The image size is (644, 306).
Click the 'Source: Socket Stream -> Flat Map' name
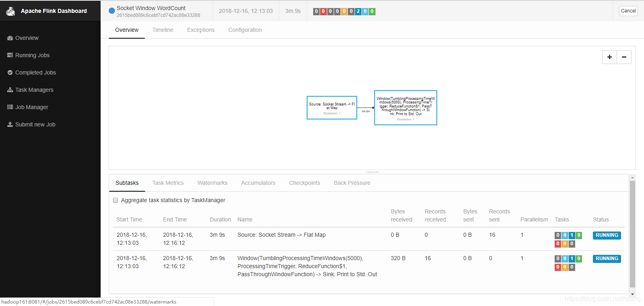[282, 235]
